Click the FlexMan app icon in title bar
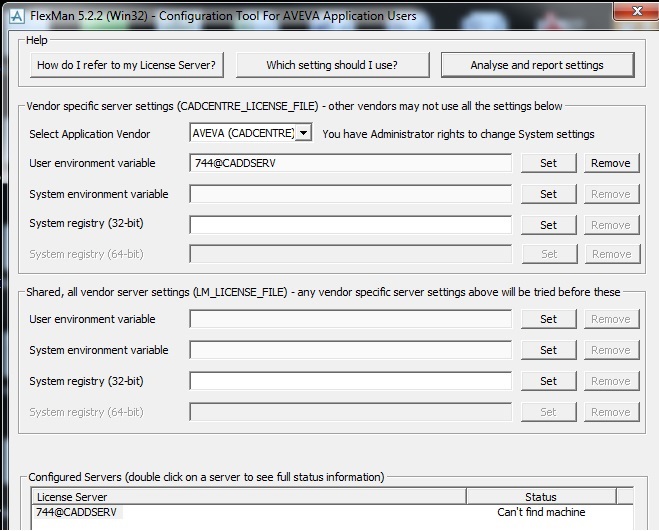Image resolution: width=659 pixels, height=531 pixels. [x=16, y=16]
